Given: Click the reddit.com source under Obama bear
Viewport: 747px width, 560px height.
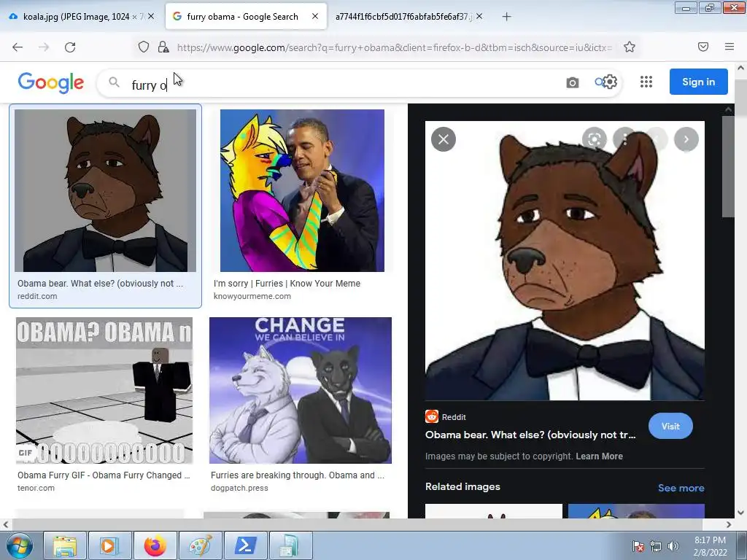Looking at the screenshot, I should coord(37,296).
